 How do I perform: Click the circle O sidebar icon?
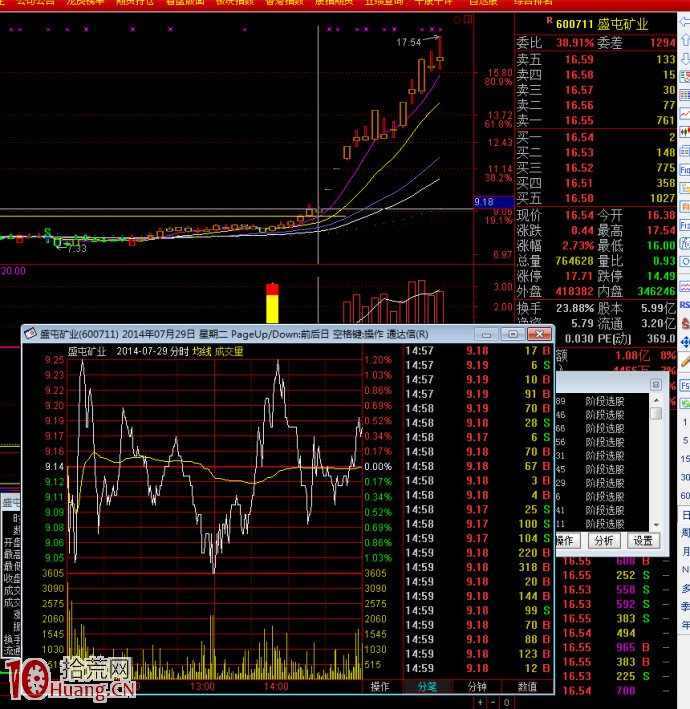point(685,261)
